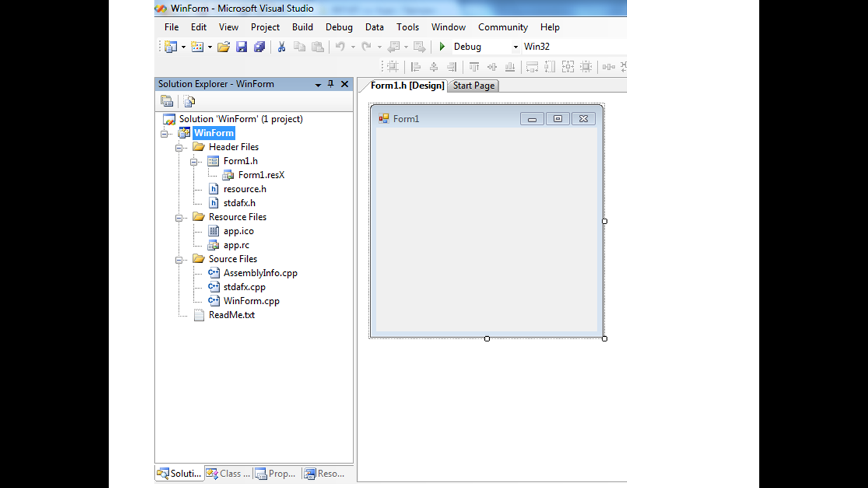The width and height of the screenshot is (868, 488).
Task: Open the Add New Item dropdown arrow
Action: coord(210,47)
